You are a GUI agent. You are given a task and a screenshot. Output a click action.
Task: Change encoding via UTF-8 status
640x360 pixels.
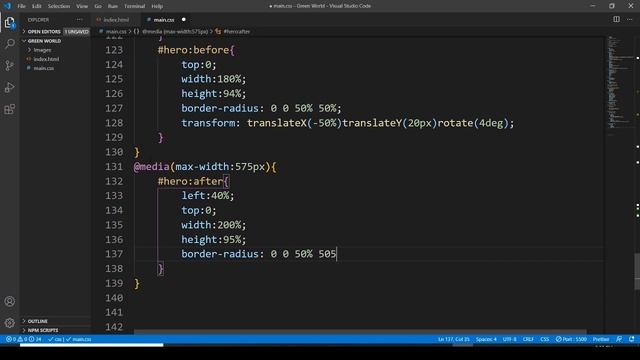coord(509,339)
